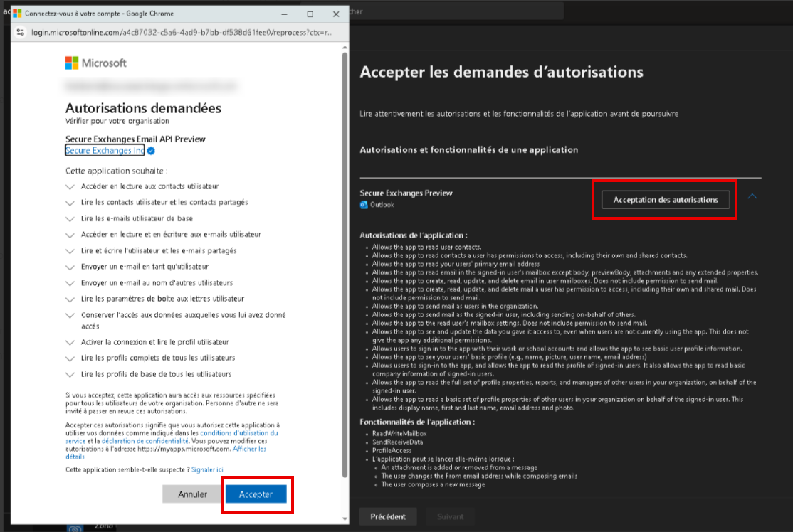Open the 'déclaration de confidentialité' link
The image size is (793, 532).
coord(145,441)
